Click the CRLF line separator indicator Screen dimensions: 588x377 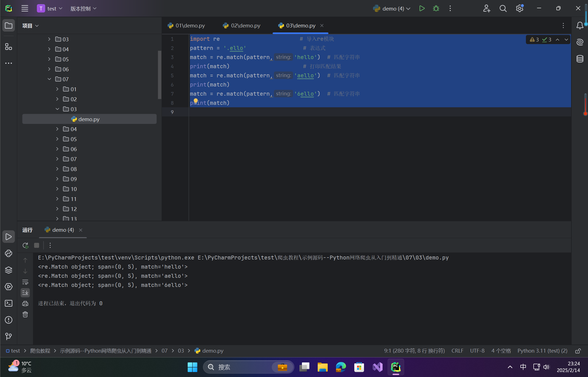(457, 351)
